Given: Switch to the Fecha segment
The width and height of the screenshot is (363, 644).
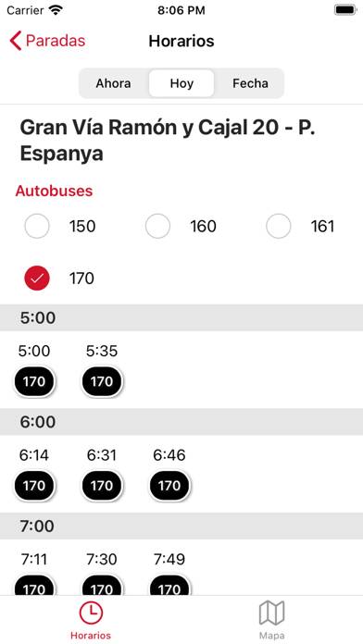Looking at the screenshot, I should 250,83.
